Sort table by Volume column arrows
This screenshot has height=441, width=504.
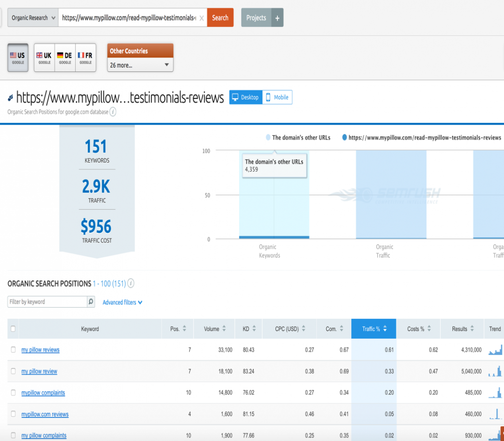tap(224, 329)
